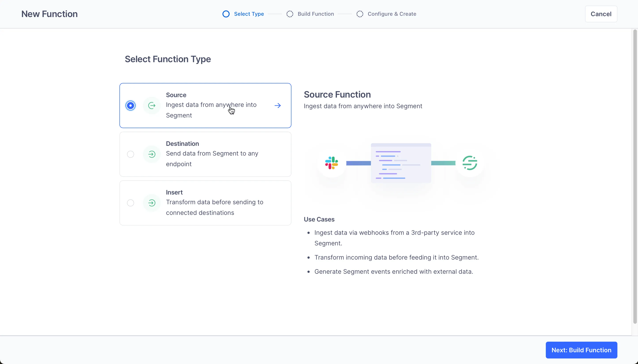Screen dimensions: 638x364
Task: Click the Select Type step label
Action: pyautogui.click(x=249, y=14)
